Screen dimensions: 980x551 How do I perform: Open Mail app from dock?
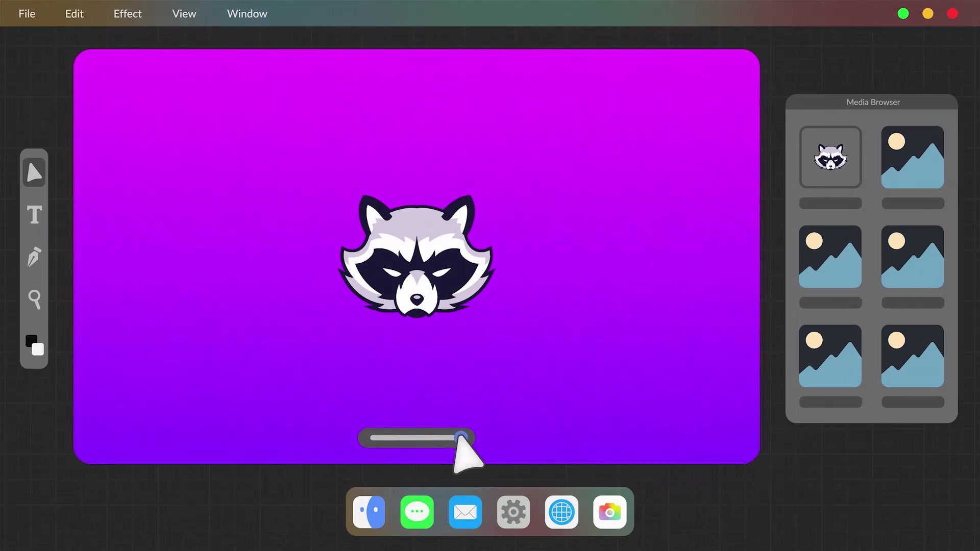click(465, 513)
